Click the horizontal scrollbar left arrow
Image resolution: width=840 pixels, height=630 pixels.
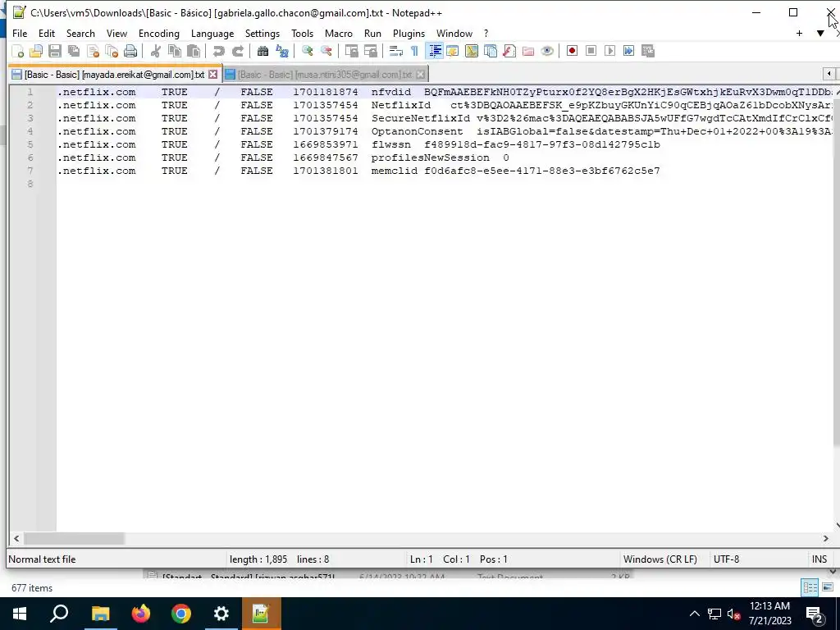16,539
